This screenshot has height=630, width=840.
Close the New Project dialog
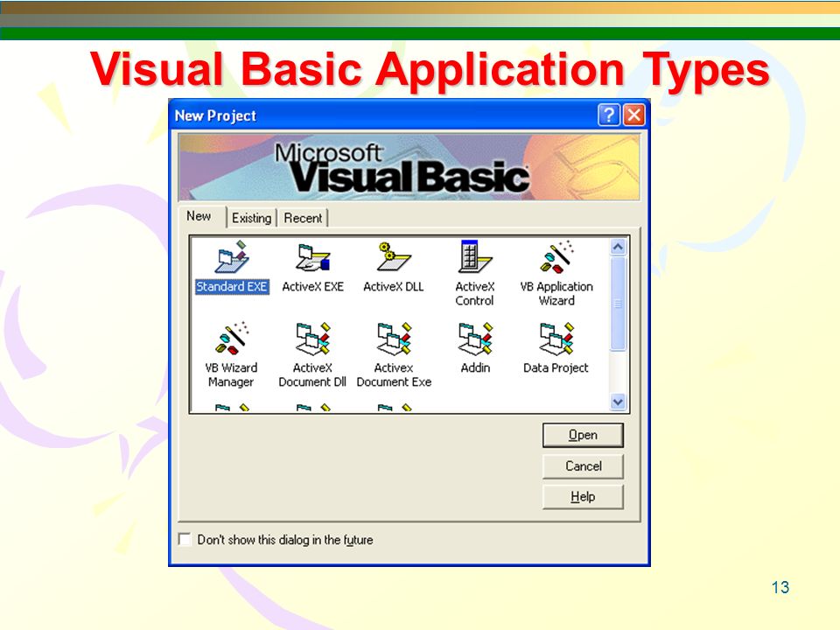tap(633, 115)
